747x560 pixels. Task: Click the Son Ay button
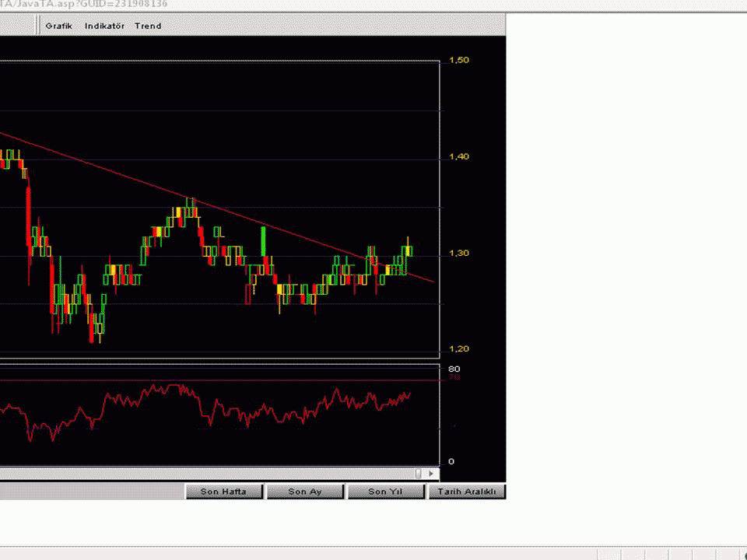coord(305,492)
